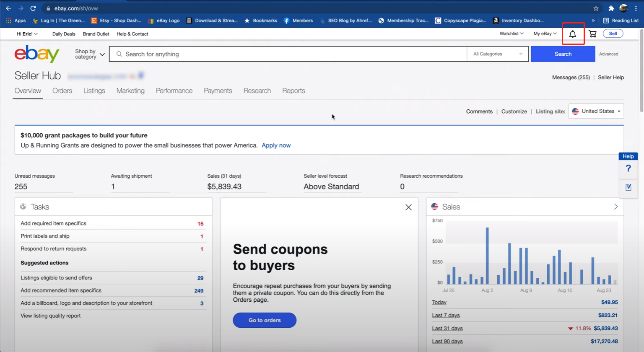Show more bookmarks with the overflow chevron

click(593, 21)
